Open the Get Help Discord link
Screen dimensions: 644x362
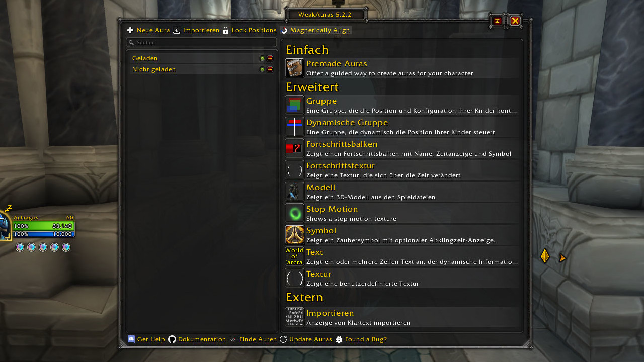coord(146,339)
